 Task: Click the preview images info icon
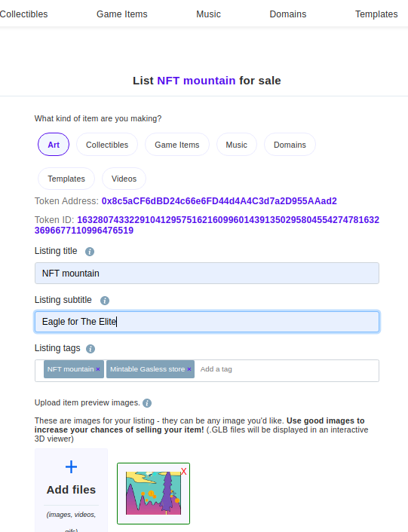tap(147, 402)
